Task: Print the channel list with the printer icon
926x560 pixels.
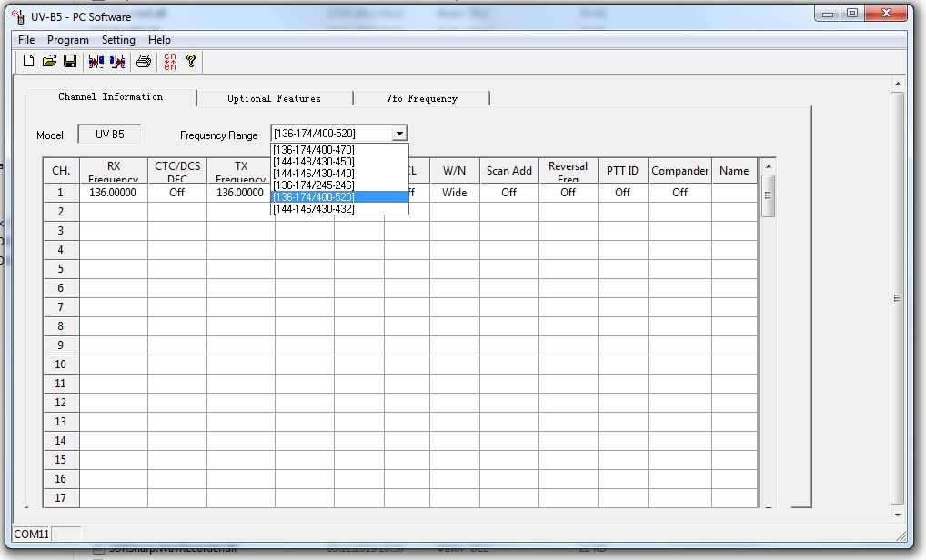Action: 144,62
